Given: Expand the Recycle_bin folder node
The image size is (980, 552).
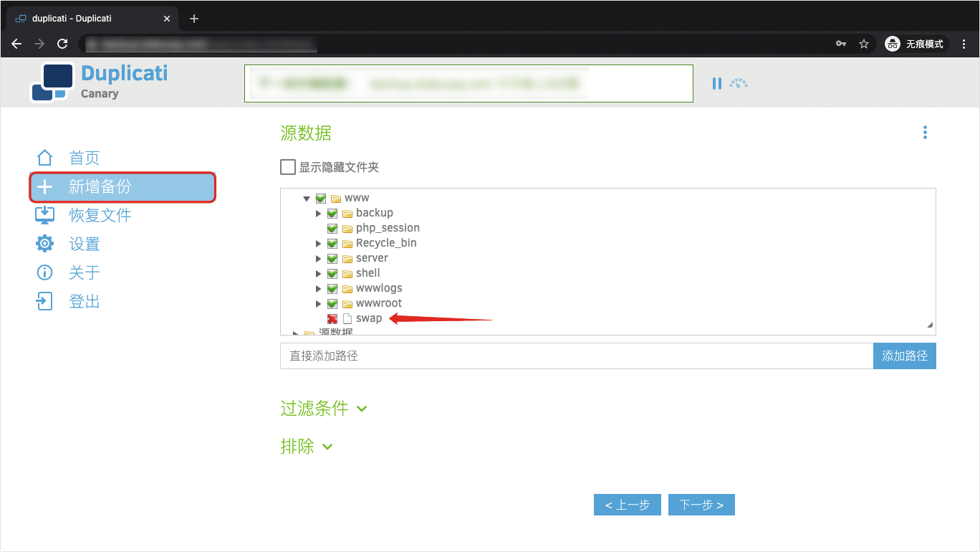Looking at the screenshot, I should [319, 244].
